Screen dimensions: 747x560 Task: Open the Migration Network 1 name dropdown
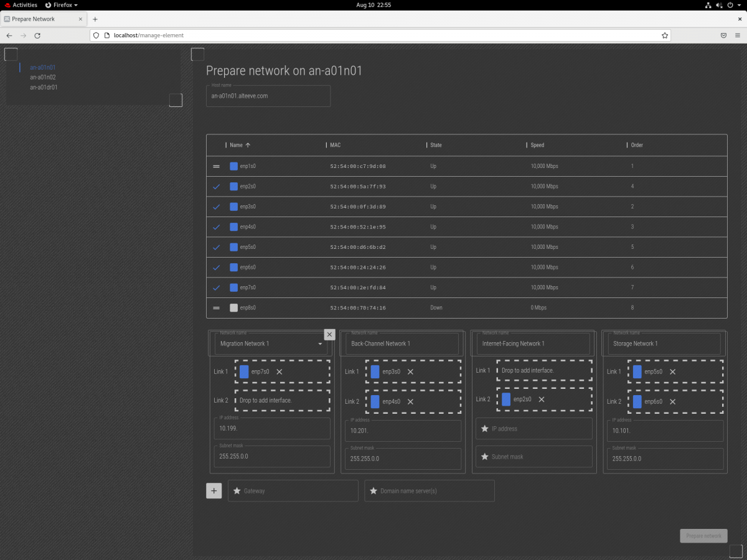pyautogui.click(x=320, y=344)
